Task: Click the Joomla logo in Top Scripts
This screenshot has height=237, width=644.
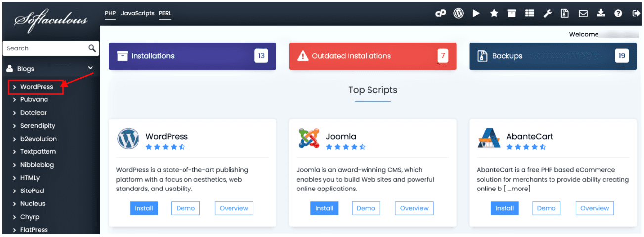Action: coord(309,139)
